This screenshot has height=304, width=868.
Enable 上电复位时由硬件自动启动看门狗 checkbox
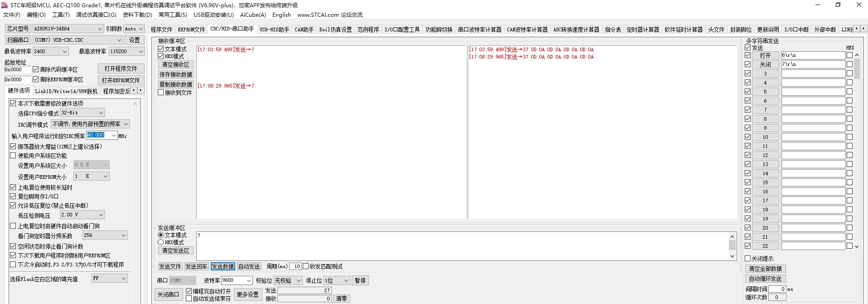tap(13, 226)
